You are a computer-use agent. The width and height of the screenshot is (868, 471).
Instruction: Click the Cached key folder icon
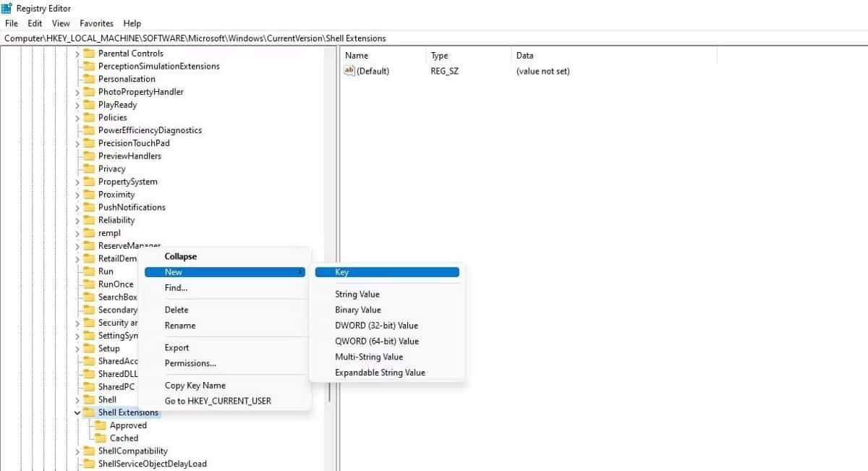click(x=102, y=438)
